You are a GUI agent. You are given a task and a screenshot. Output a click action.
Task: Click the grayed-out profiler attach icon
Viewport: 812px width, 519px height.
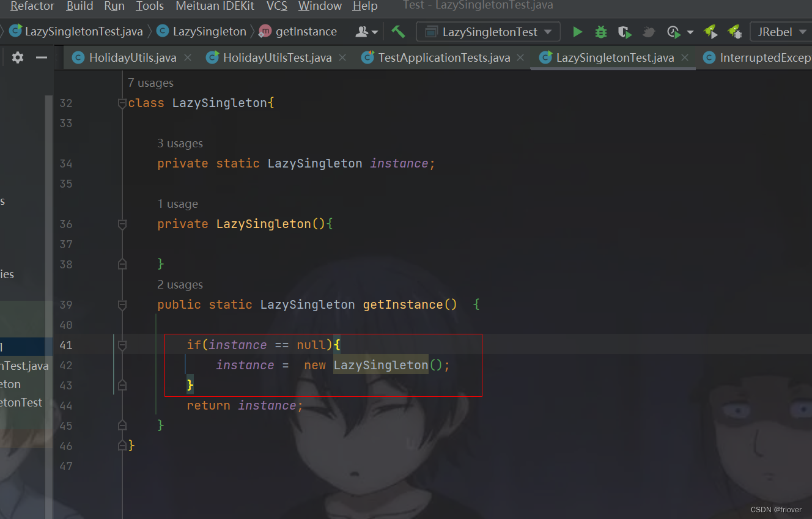coord(649,32)
